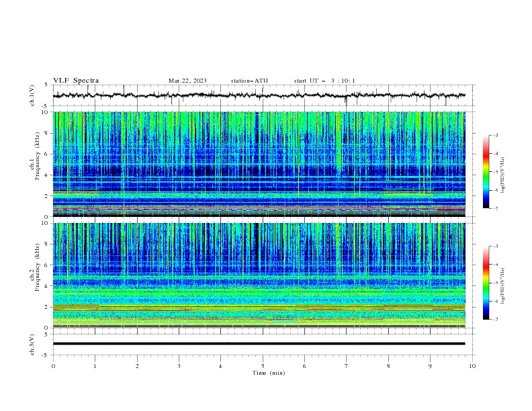Click the "ch.3(V)" axis label
Screen dimensions: 532x411
coord(32,345)
